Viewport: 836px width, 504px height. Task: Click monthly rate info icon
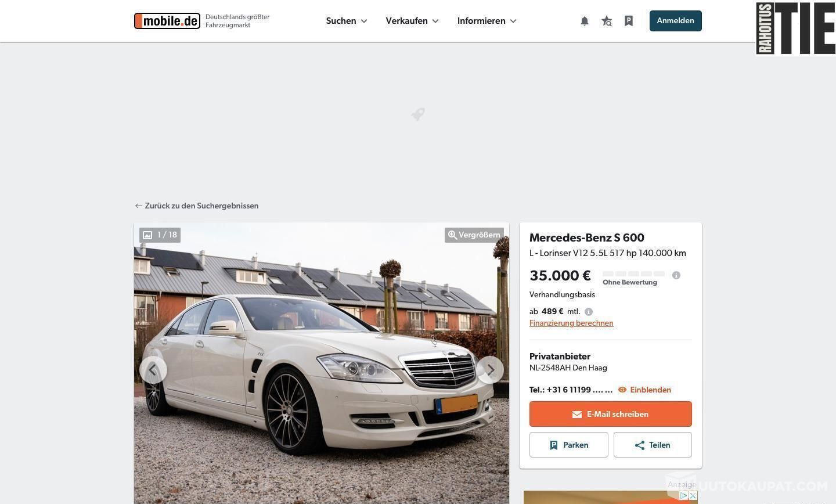(x=589, y=312)
